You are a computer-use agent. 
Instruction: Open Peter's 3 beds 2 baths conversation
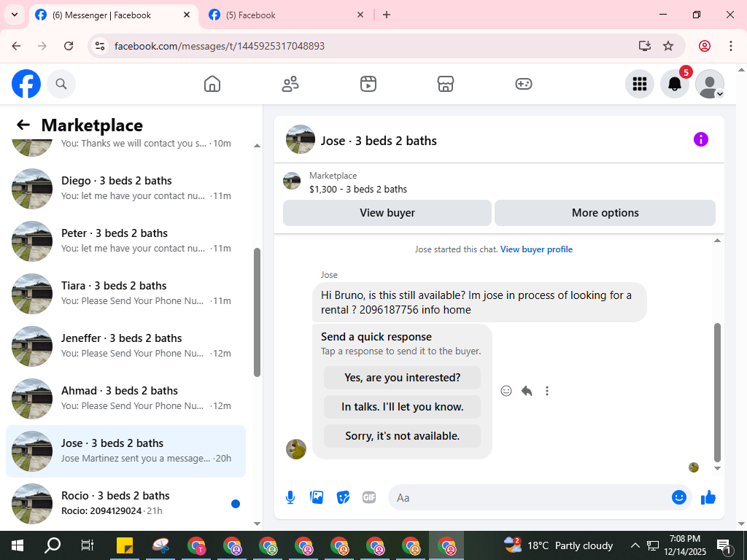pyautogui.click(x=125, y=241)
